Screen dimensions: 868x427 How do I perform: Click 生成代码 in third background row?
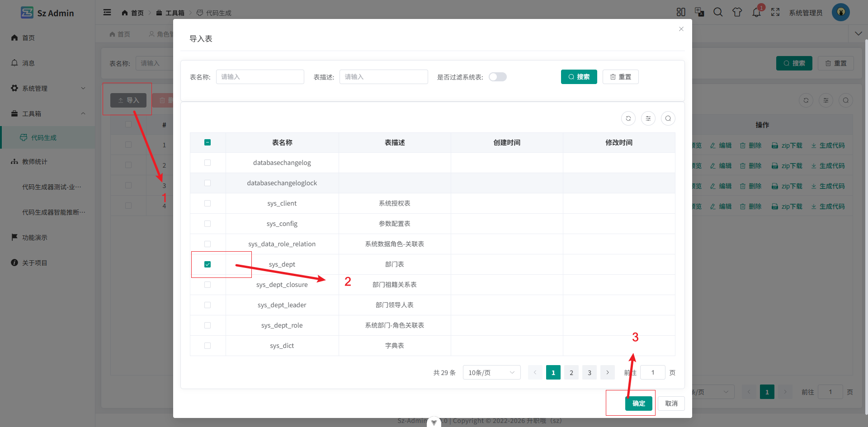(x=828, y=186)
